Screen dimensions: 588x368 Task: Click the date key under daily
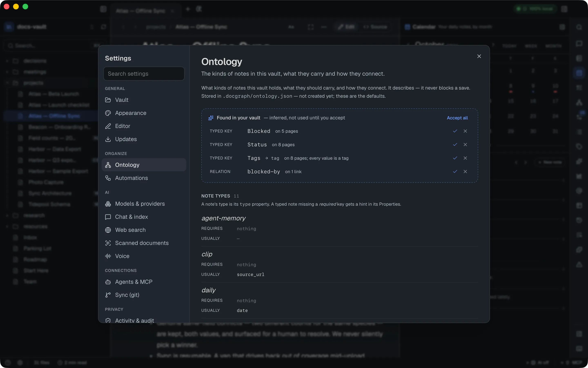242,311
